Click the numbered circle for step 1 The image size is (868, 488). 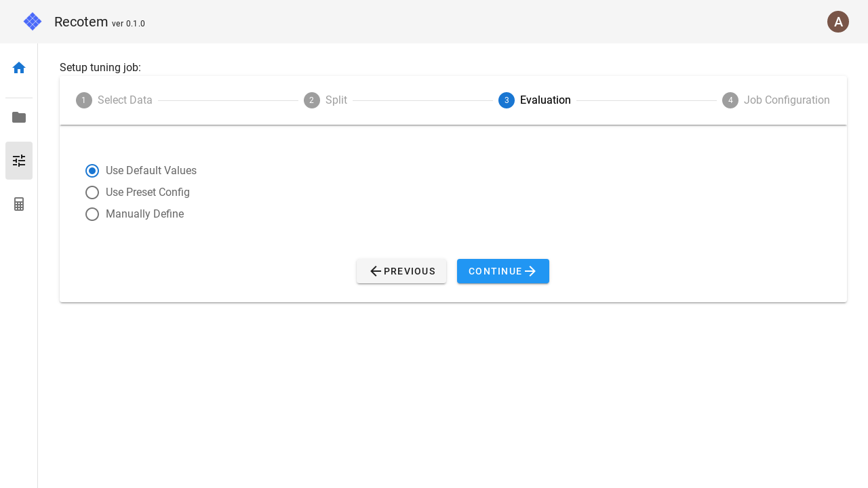(84, 100)
